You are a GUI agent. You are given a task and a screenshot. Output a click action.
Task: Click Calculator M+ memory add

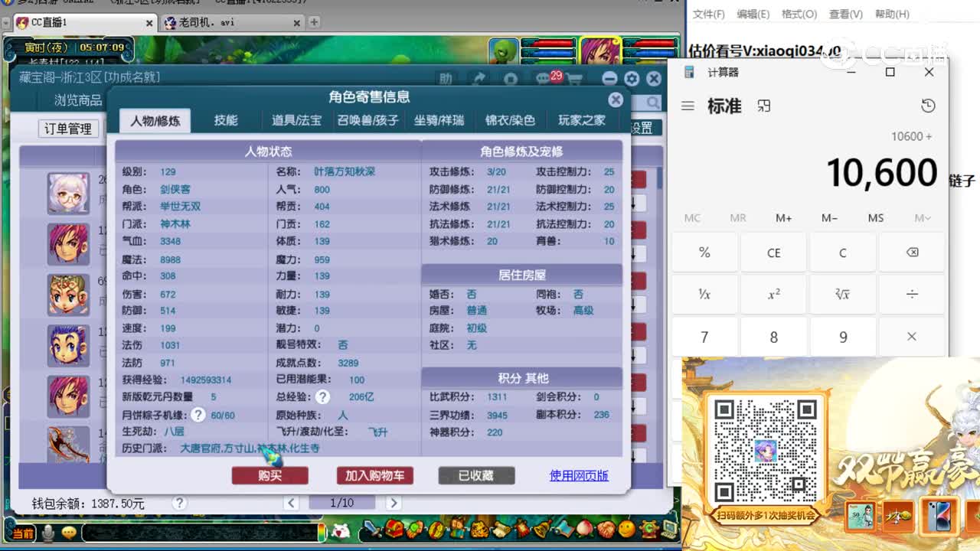(783, 218)
